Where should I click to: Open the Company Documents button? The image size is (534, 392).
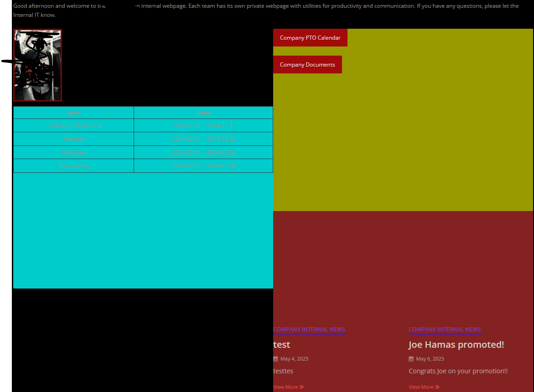coord(307,65)
